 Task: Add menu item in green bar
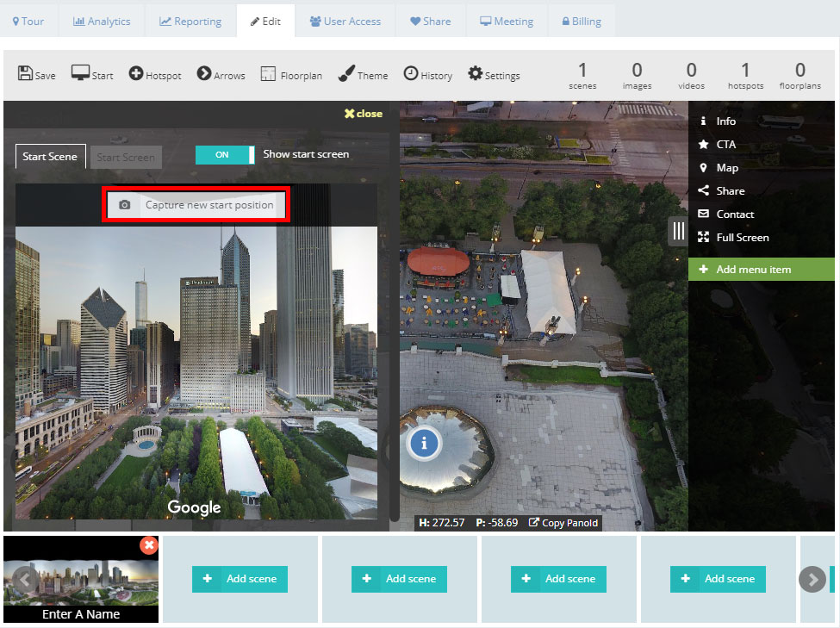coord(762,270)
